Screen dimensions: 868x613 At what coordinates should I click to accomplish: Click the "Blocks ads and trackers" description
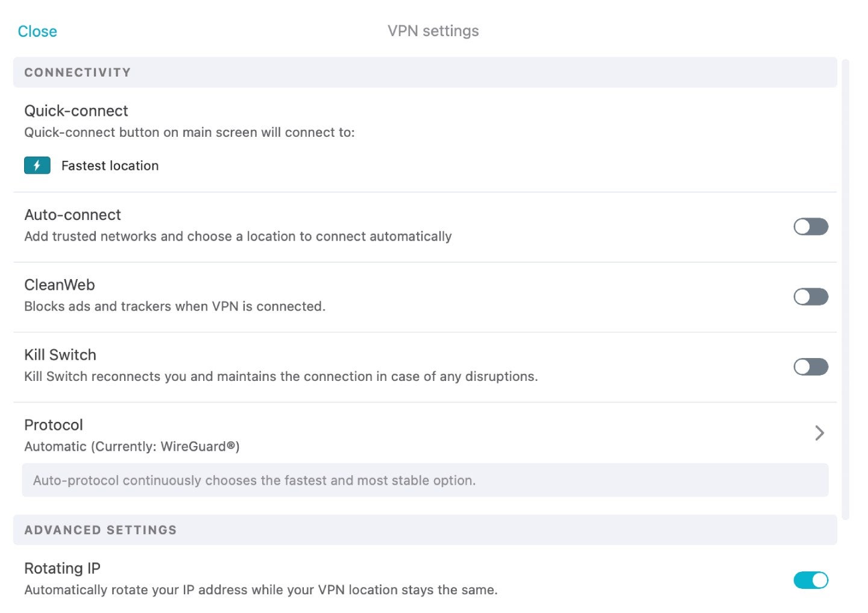point(175,306)
